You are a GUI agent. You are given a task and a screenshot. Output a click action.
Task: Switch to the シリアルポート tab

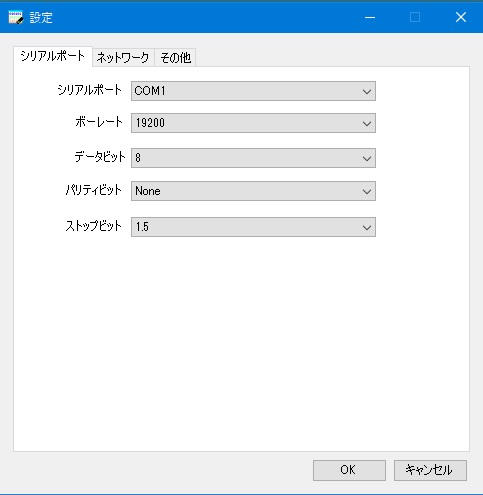coord(53,56)
